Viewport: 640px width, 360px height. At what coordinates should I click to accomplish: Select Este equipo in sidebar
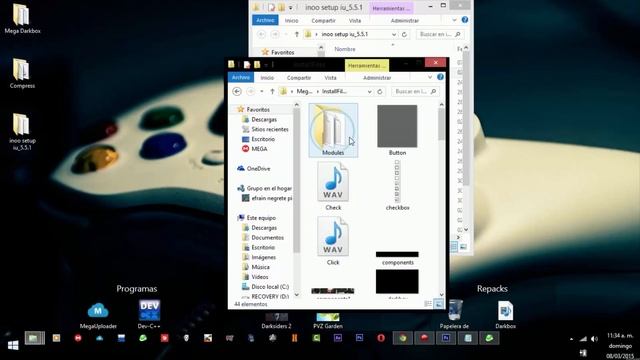click(260, 218)
